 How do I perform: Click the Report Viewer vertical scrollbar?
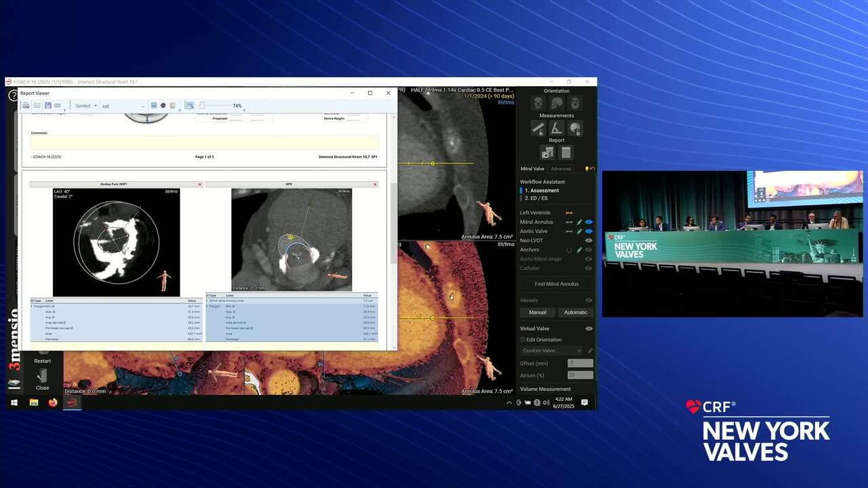(x=394, y=224)
